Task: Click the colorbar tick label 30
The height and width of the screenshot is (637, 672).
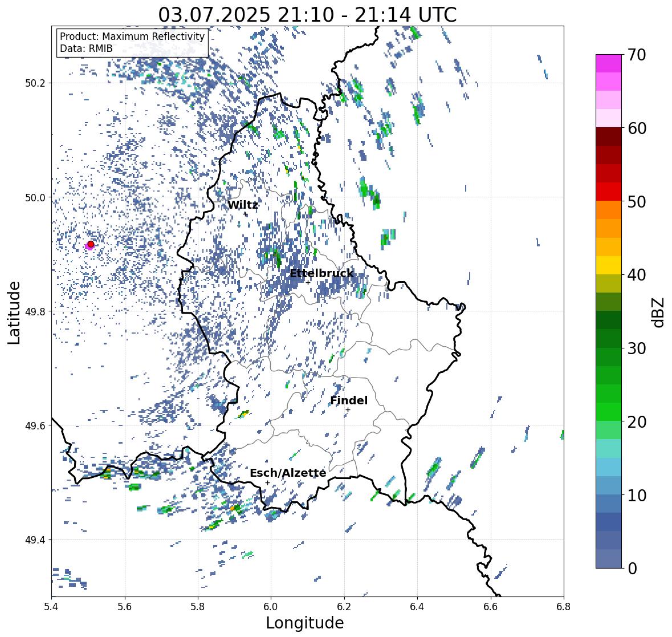Action: (637, 348)
